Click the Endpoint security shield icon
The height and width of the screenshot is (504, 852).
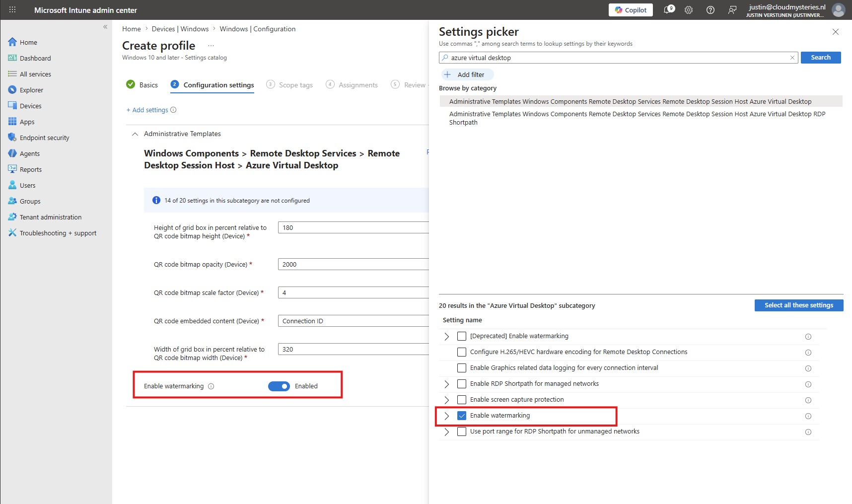click(x=12, y=138)
